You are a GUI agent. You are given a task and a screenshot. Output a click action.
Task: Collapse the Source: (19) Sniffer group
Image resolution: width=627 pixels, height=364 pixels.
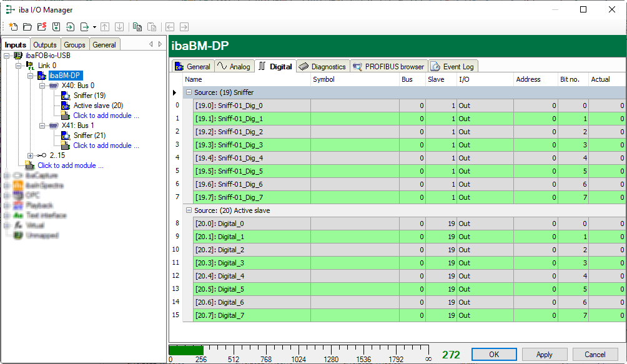point(189,92)
